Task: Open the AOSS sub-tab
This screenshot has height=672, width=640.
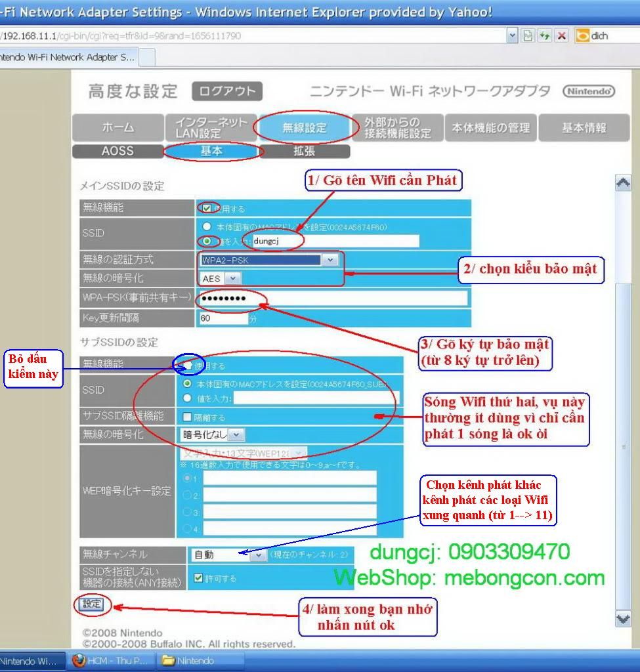Action: 117,151
